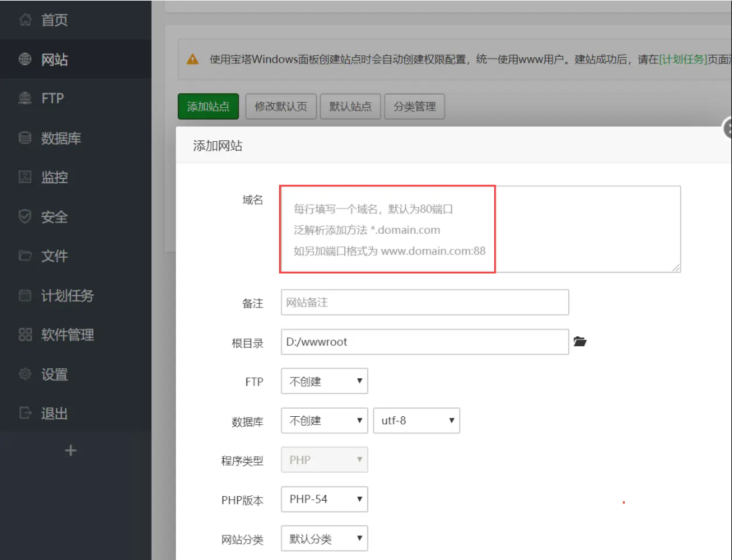732x560 pixels.
Task: Follow the [计划任务] link in notice
Action: click(683, 59)
